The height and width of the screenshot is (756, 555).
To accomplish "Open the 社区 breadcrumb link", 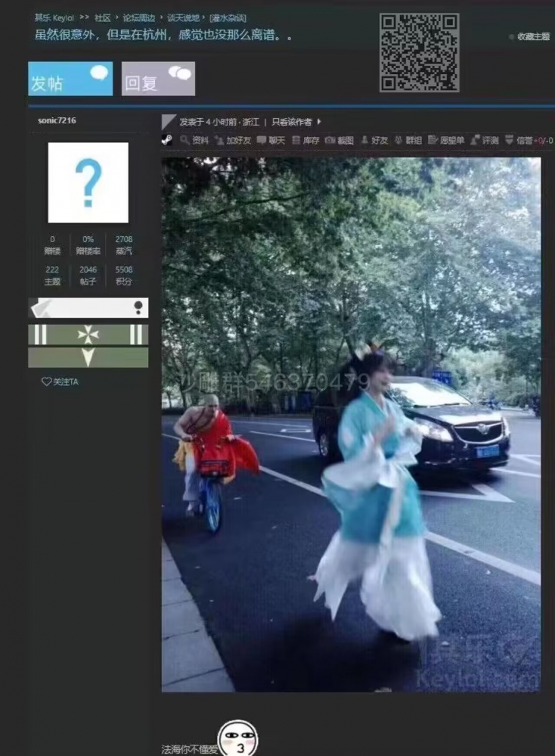I will tap(103, 18).
